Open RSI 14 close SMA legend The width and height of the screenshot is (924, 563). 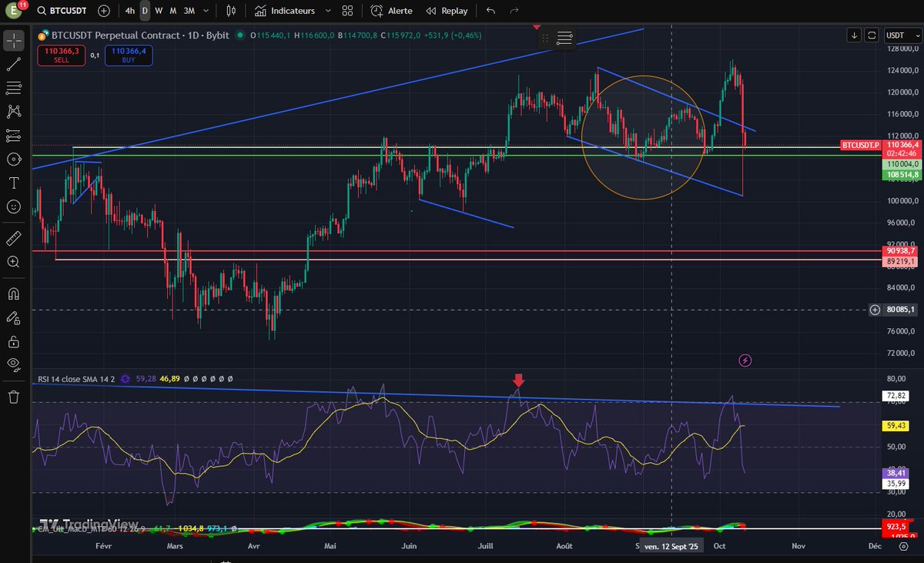76,379
